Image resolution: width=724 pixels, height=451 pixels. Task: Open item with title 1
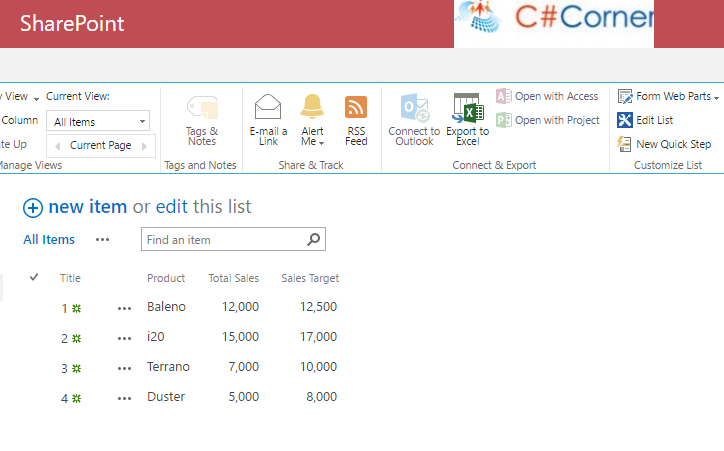[64, 308]
